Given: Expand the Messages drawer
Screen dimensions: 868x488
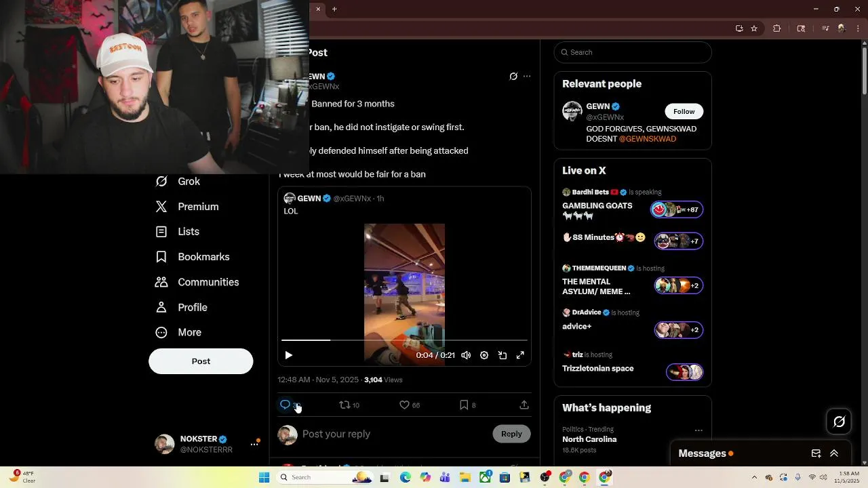Looking at the screenshot, I should point(834,453).
